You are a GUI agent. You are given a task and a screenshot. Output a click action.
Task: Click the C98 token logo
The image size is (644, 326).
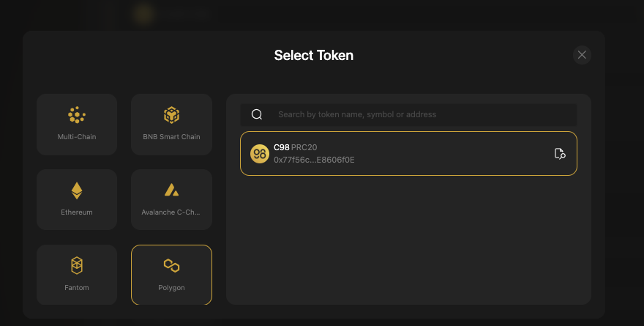[259, 153]
